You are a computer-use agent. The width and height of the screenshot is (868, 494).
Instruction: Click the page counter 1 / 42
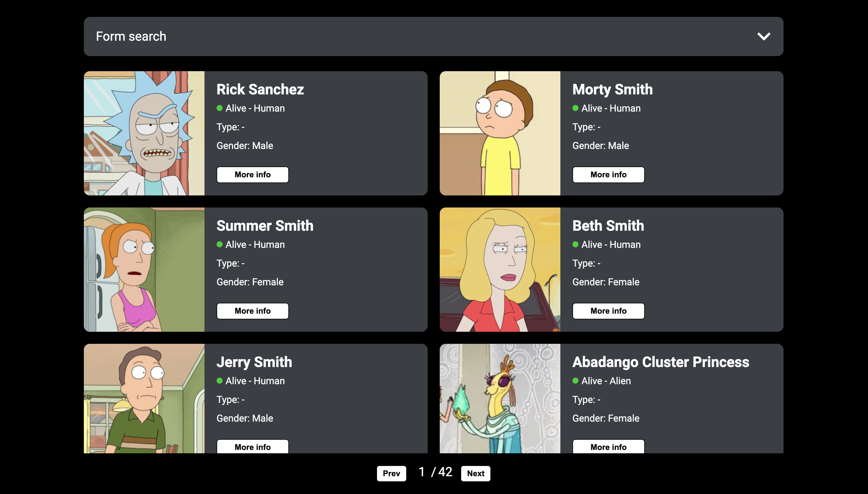coord(435,472)
